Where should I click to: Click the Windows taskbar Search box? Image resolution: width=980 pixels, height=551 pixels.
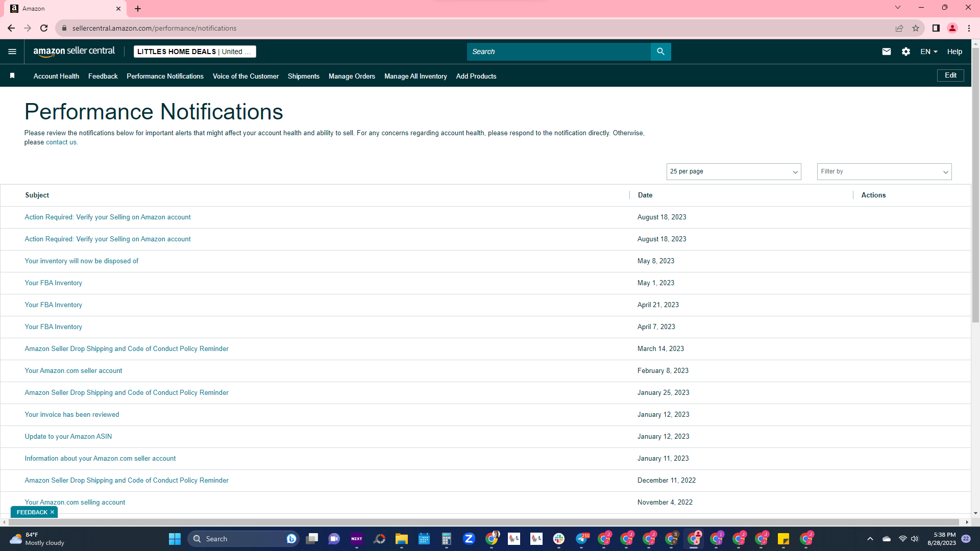(243, 539)
